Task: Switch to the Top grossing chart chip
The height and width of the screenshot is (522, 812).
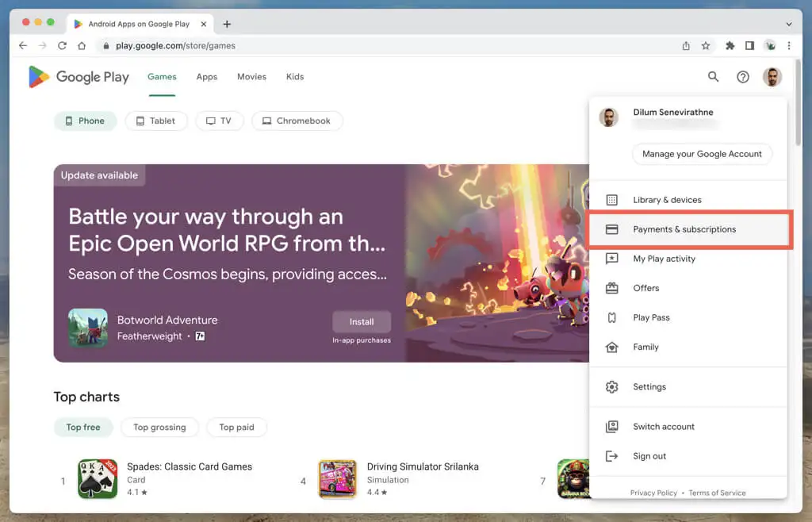Action: 159,427
